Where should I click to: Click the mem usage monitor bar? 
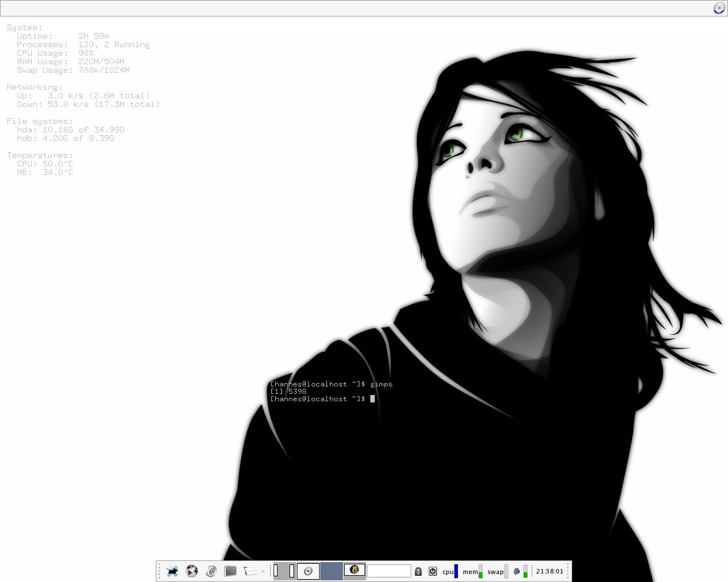tap(481, 571)
